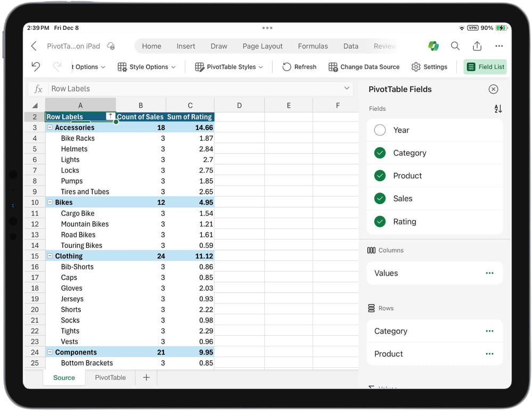This screenshot has height=412, width=532.
Task: Open the Formulas ribbon tab
Action: tap(313, 46)
